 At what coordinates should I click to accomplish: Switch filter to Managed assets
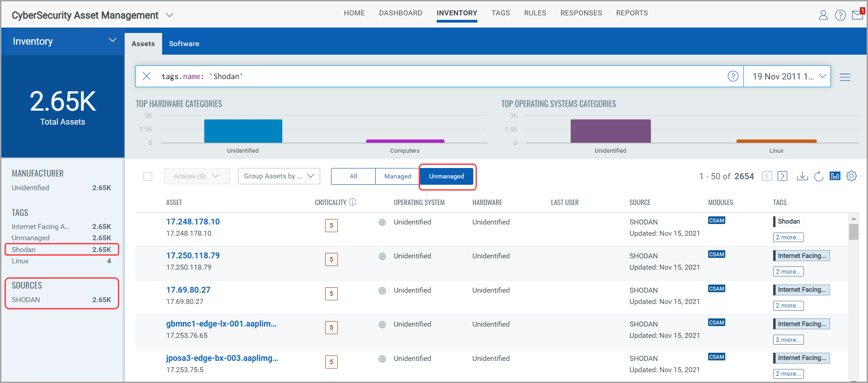tap(398, 176)
